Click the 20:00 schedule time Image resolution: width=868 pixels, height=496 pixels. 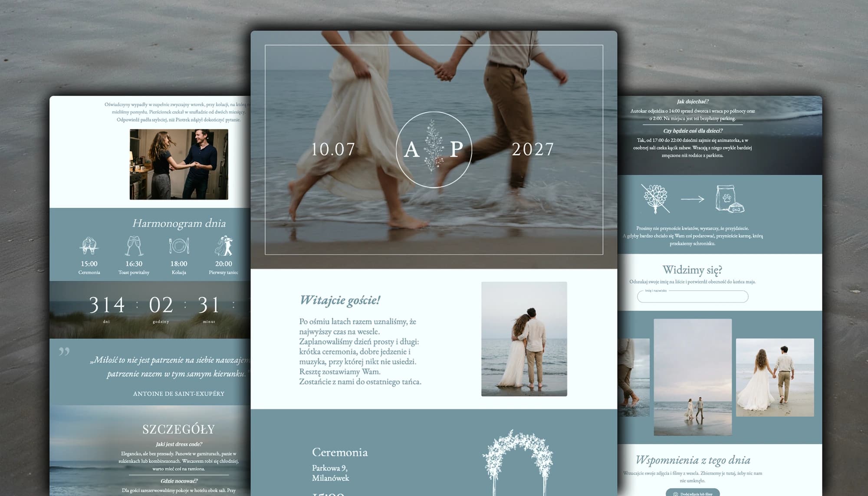224,264
